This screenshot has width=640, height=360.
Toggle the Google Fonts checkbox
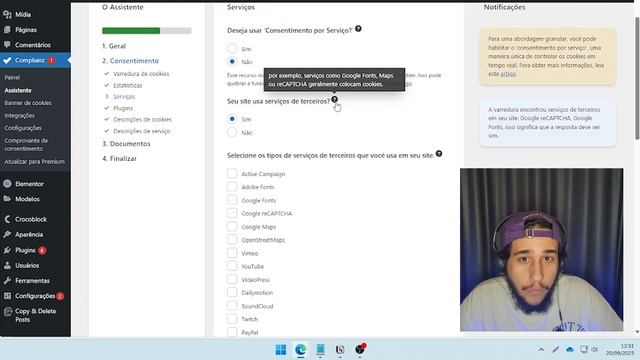click(x=232, y=200)
